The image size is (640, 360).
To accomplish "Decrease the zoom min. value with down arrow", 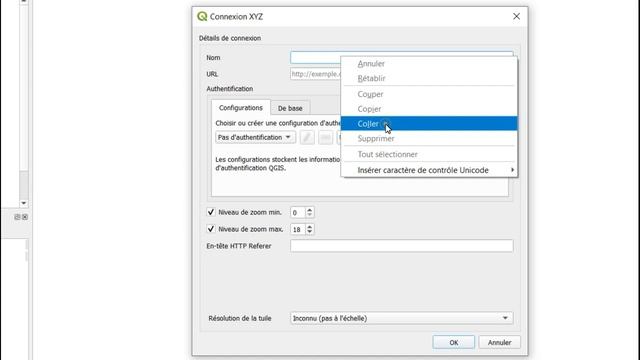I will pyautogui.click(x=309, y=215).
